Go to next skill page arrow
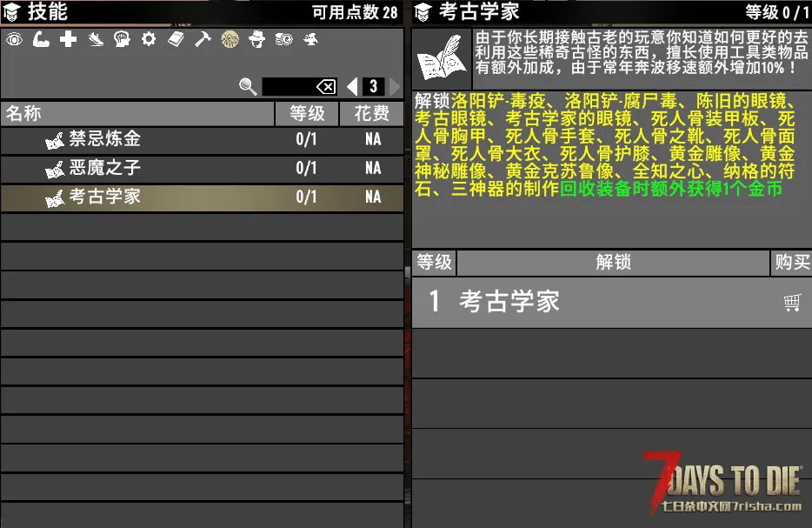The image size is (812, 528). [x=395, y=86]
